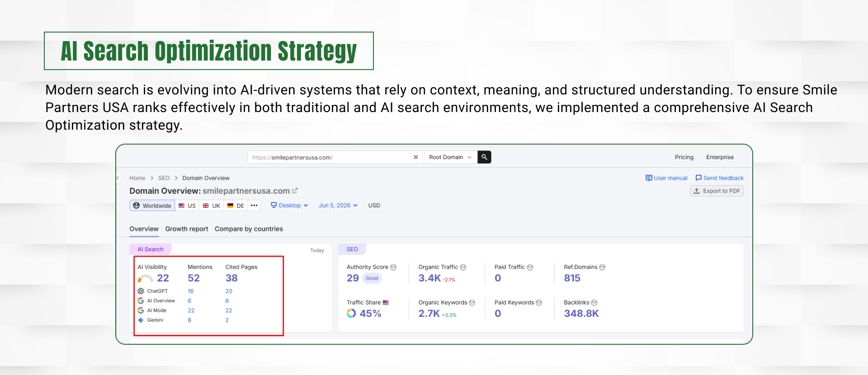This screenshot has width=868, height=375.
Task: Switch to the Growth report tab
Action: (x=187, y=229)
